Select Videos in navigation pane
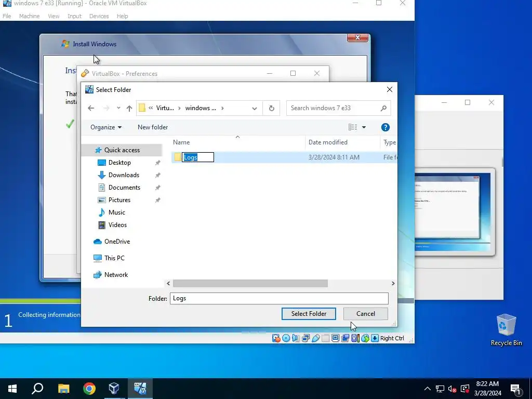 (x=118, y=225)
